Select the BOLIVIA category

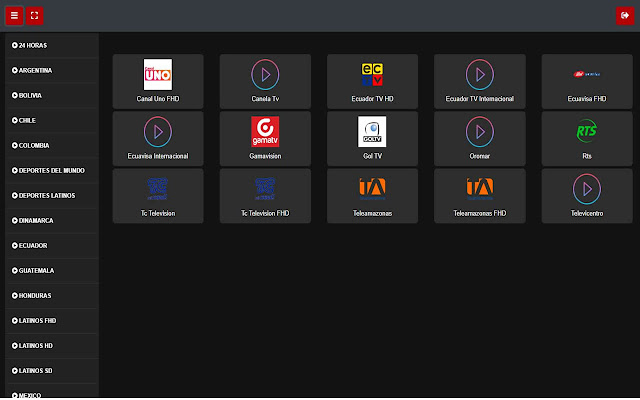[x=52, y=95]
